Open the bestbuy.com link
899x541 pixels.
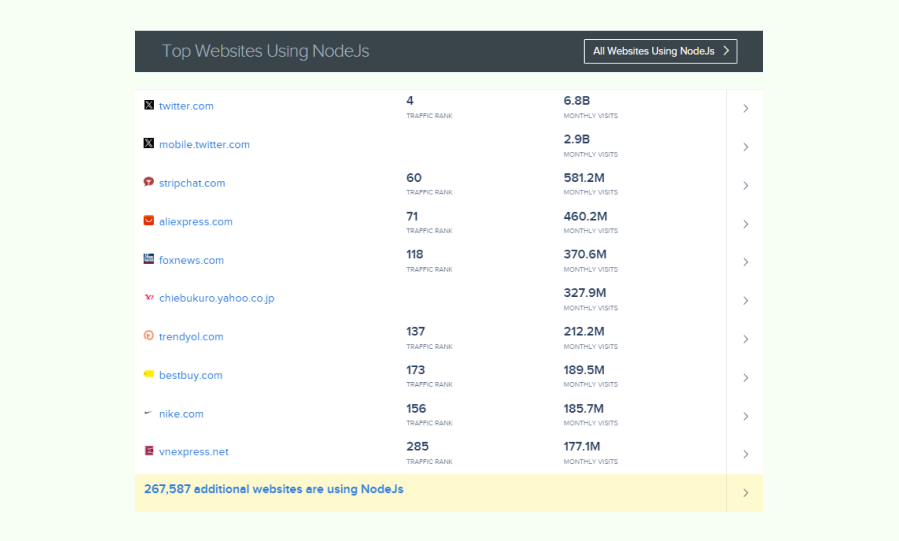coord(190,375)
